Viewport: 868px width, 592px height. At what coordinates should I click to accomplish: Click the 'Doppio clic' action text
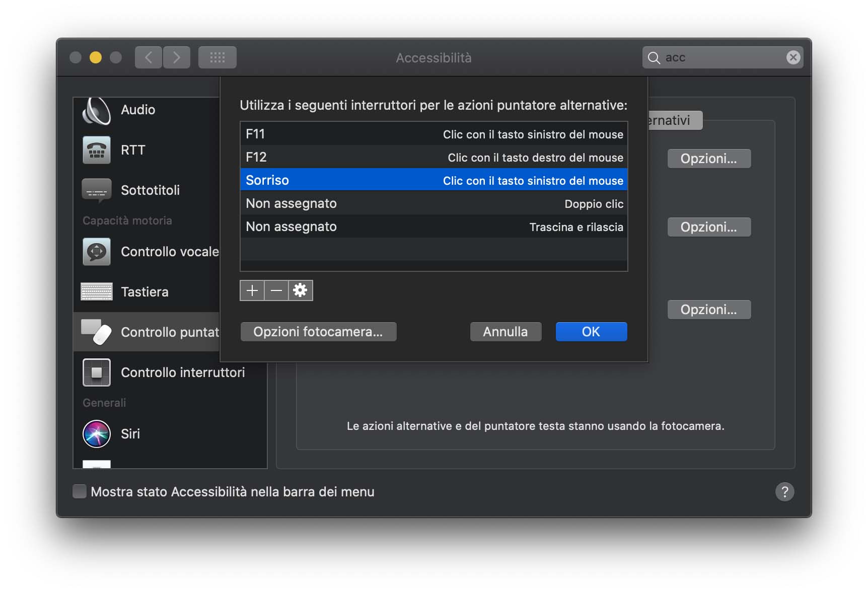pyautogui.click(x=594, y=204)
